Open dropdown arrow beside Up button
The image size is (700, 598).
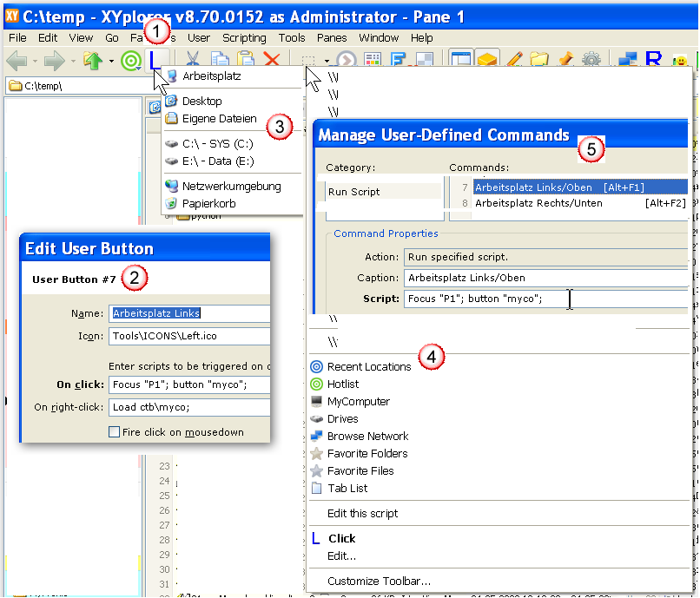point(111,61)
